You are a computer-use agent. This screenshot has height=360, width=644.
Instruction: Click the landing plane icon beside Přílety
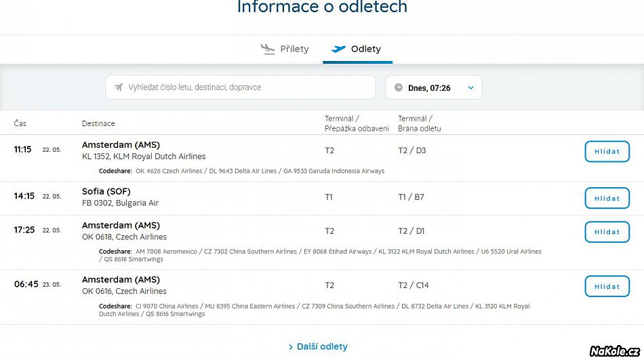(x=267, y=49)
